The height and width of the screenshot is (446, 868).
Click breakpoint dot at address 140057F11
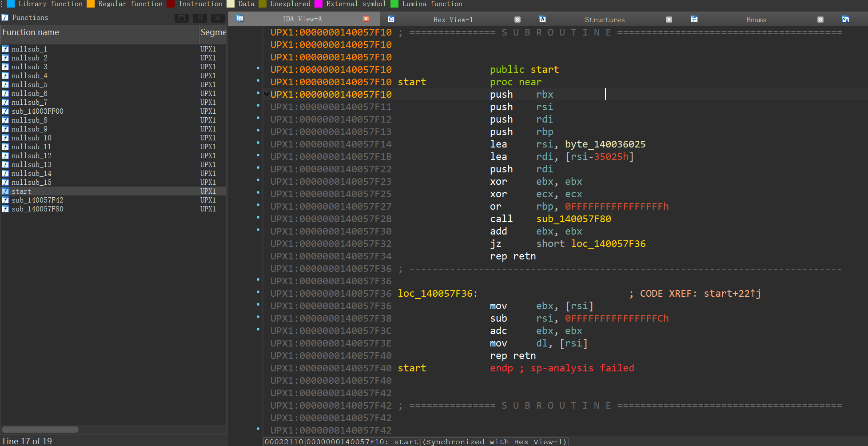[258, 105]
